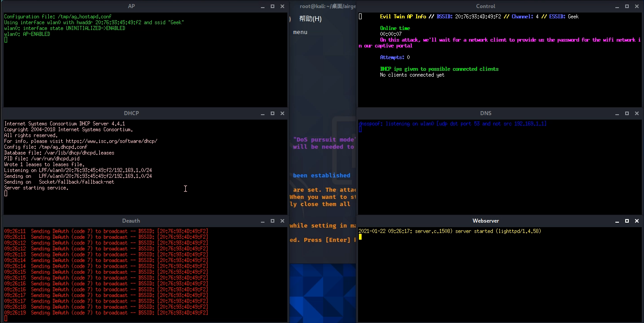The width and height of the screenshot is (644, 323).
Task: Maximize the DNS window
Action: 627,113
